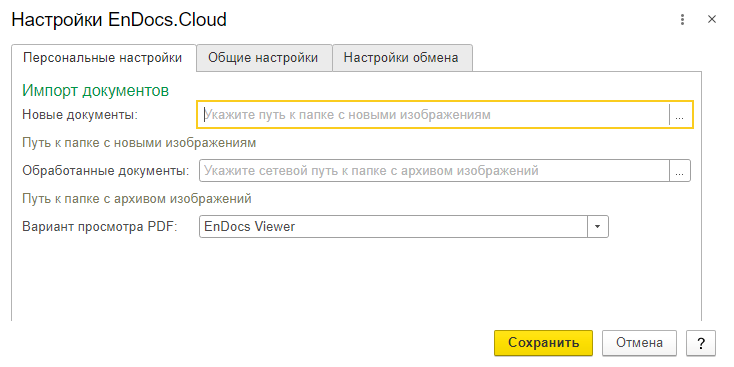Save settings with Сохранить button

[543, 343]
